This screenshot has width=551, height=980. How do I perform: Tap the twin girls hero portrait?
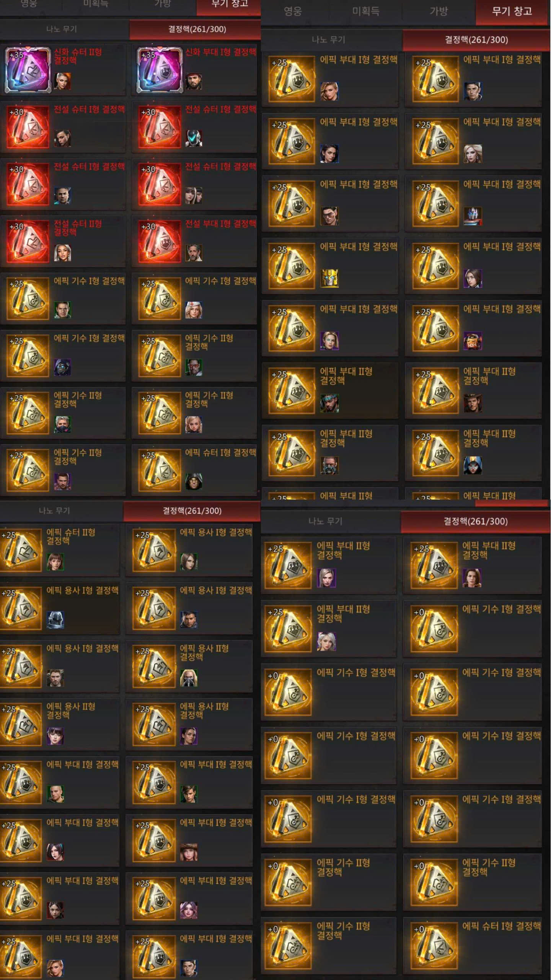tap(194, 196)
